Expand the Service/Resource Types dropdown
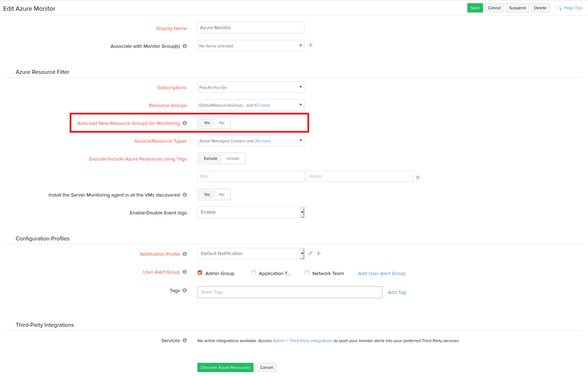Image resolution: width=588 pixels, height=376 pixels. pos(251,141)
